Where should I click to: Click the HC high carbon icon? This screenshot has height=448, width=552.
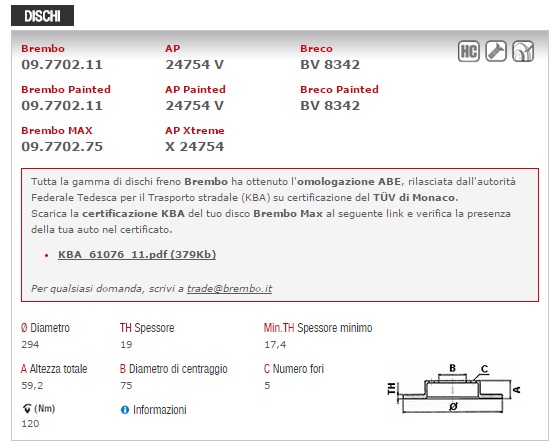(x=469, y=51)
